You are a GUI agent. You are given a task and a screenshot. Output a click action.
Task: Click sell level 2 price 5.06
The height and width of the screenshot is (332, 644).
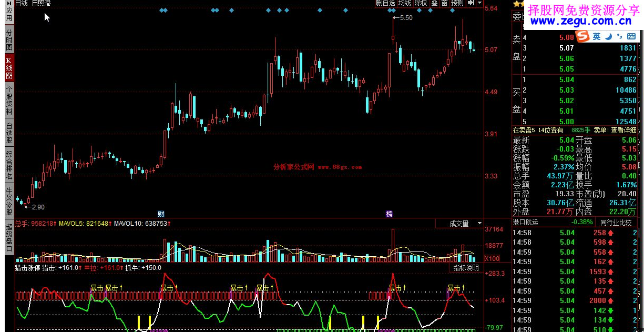click(566, 58)
